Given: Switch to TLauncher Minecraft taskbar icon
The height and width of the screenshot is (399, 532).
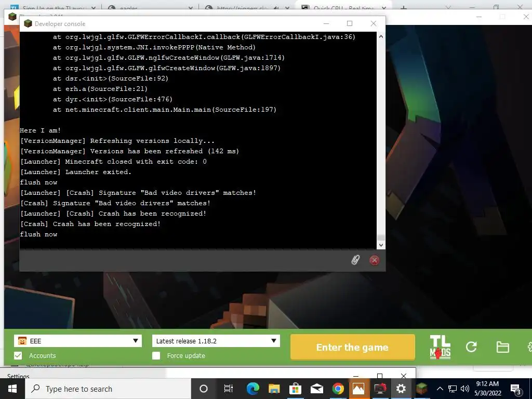Looking at the screenshot, I should [x=422, y=389].
